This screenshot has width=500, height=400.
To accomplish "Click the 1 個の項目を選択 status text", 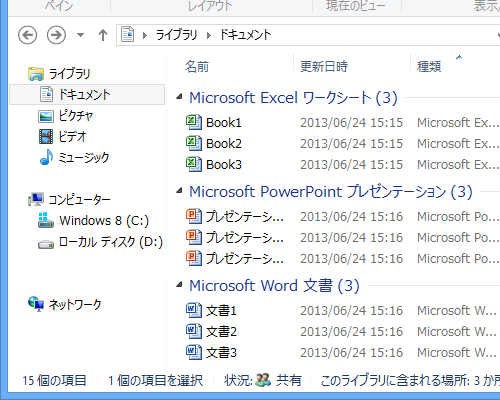I will pyautogui.click(x=155, y=380).
